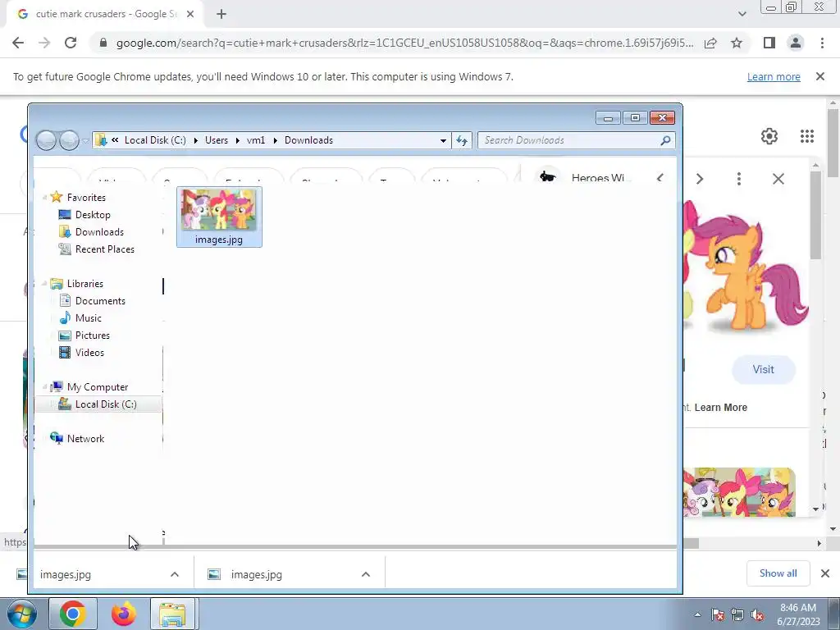Click Chrome forward arrow
This screenshot has width=840, height=630.
click(44, 43)
